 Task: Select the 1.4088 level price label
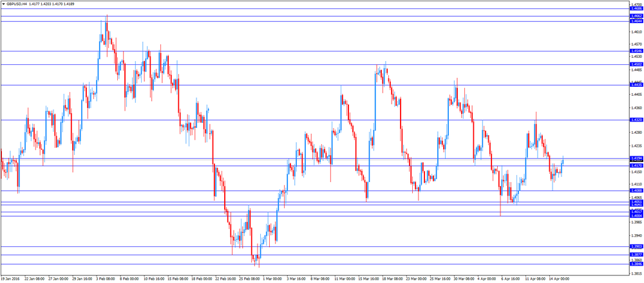pos(636,190)
